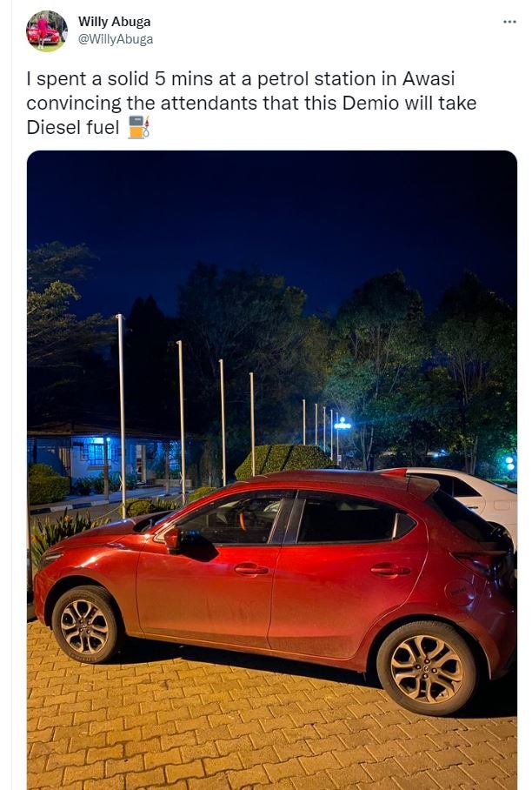532x790 pixels.
Task: Open the tweet's three-dot more options menu
Action: tap(509, 22)
